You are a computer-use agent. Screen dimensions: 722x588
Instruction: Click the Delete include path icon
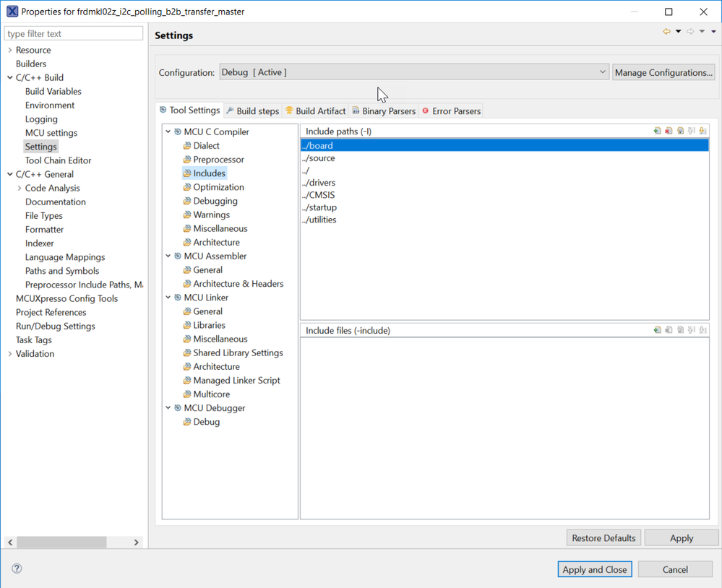tap(669, 131)
